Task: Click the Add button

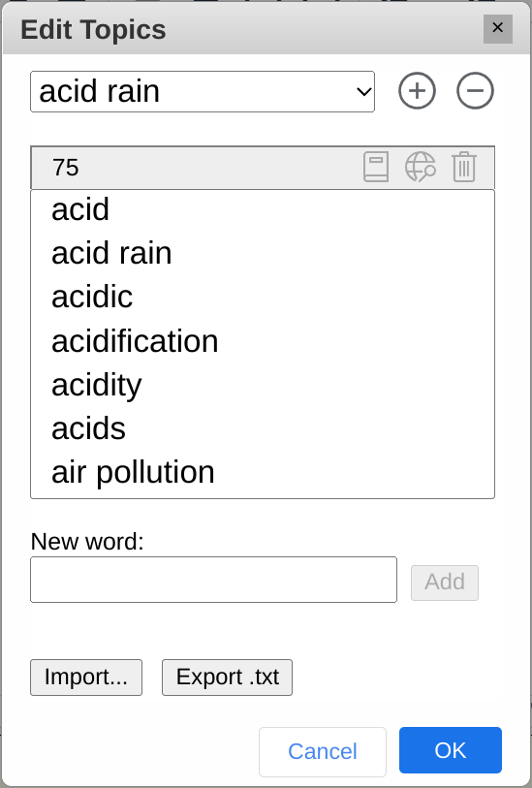Action: click(x=445, y=583)
